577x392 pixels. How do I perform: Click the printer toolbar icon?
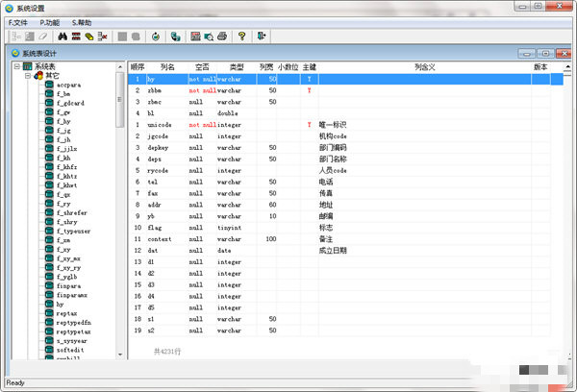[x=222, y=37]
